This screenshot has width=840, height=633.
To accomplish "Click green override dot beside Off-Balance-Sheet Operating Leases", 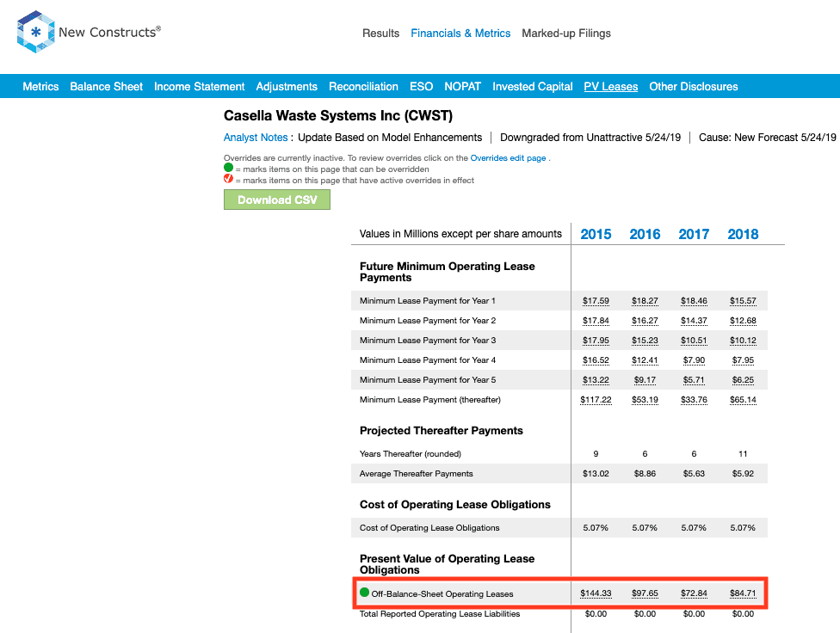I will click(364, 593).
